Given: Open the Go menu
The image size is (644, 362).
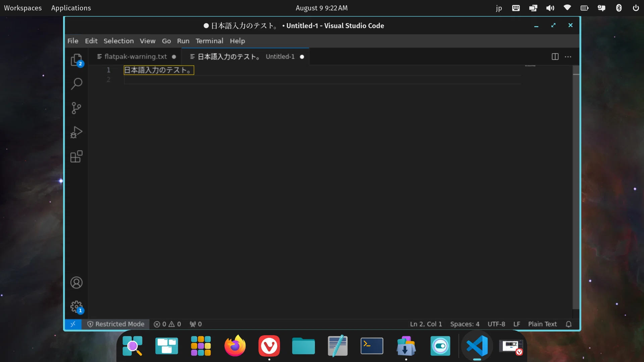Looking at the screenshot, I should point(166,41).
